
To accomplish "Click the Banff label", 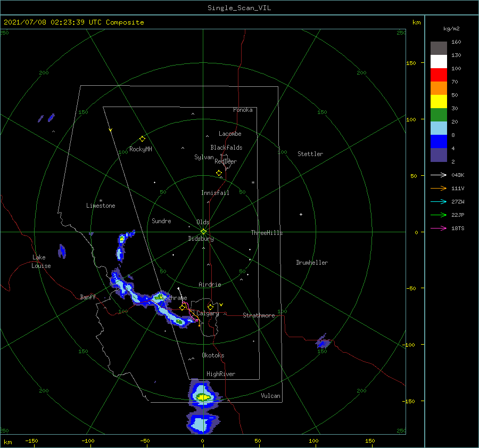I will point(88,297).
